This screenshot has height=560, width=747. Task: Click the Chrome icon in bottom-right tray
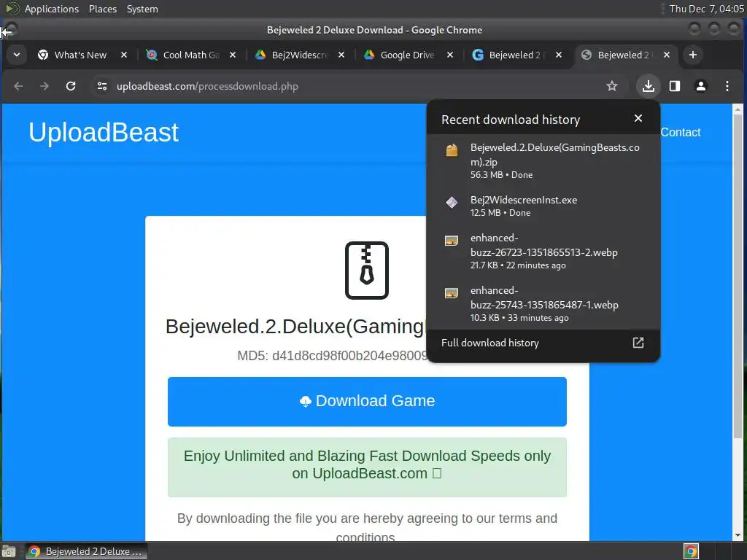(691, 551)
